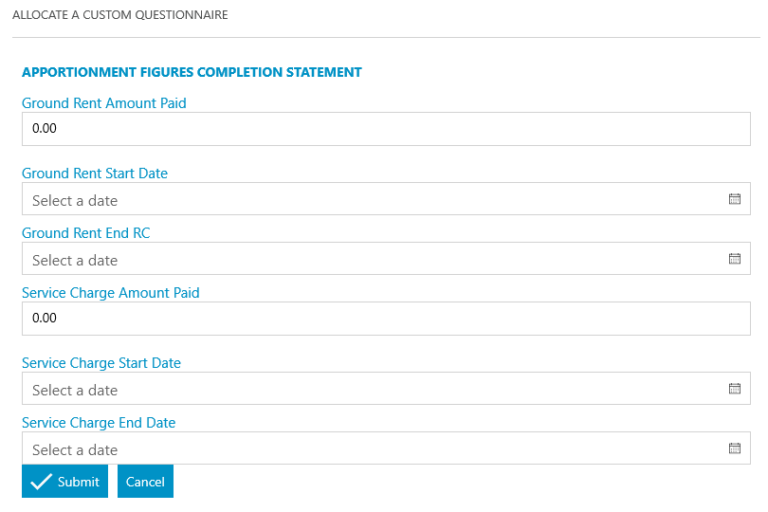768x512 pixels.
Task: Click the Apportionment Figures Completion Statement heading
Action: pyautogui.click(x=191, y=72)
